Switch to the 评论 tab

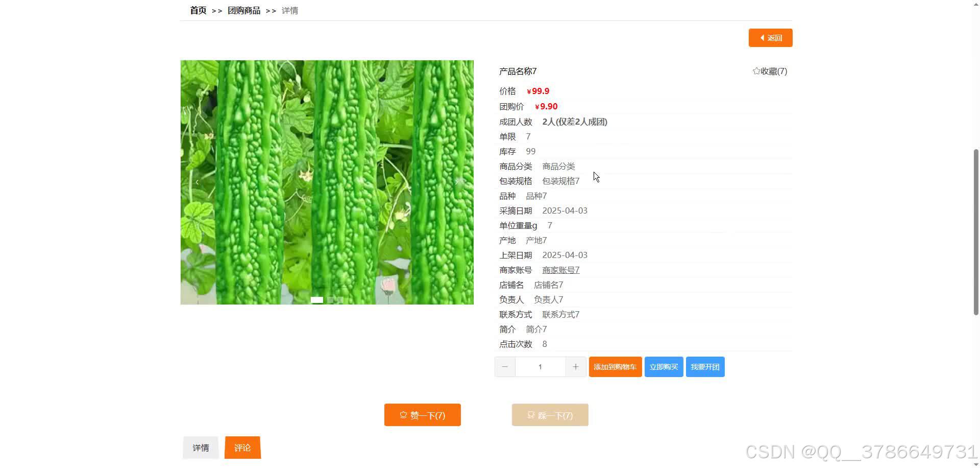(242, 448)
